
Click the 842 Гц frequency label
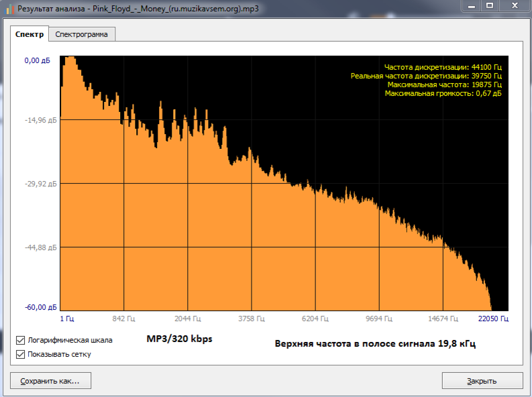click(123, 319)
